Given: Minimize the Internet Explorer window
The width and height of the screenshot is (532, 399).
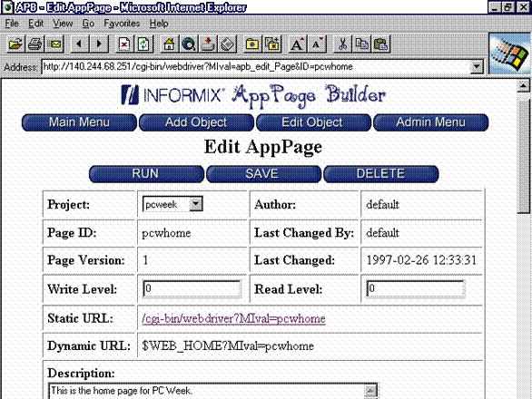Looking at the screenshot, I should [494, 7].
